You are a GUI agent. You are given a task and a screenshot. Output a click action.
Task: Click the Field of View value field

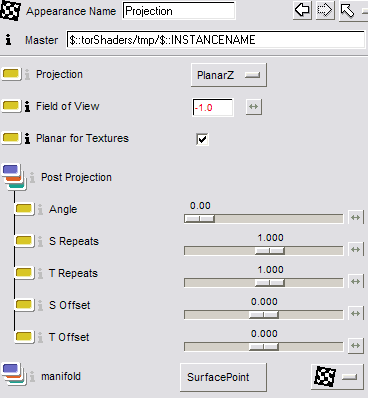point(213,108)
